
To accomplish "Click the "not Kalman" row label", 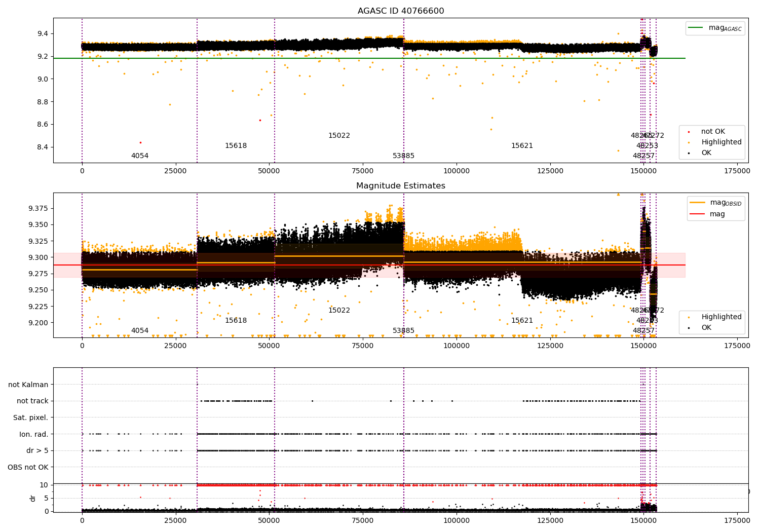I will 28,385.
